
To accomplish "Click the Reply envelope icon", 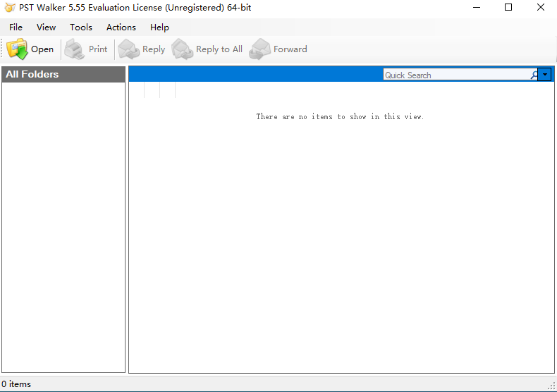I will [x=128, y=49].
